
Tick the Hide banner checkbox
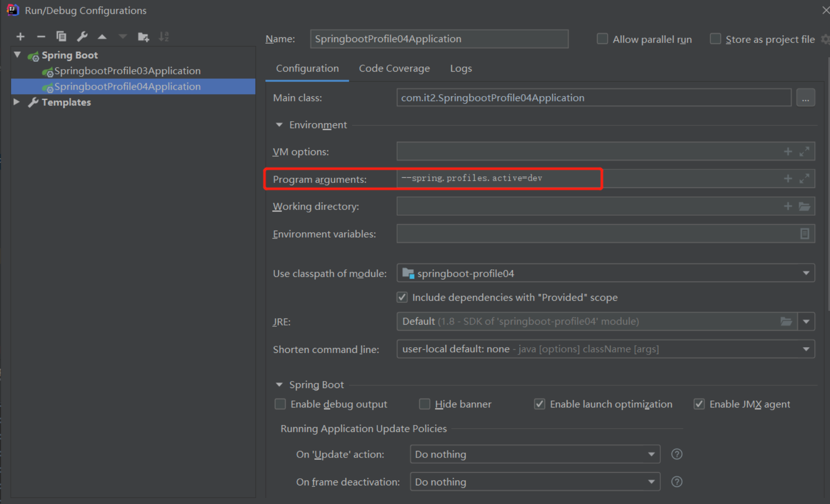point(425,404)
